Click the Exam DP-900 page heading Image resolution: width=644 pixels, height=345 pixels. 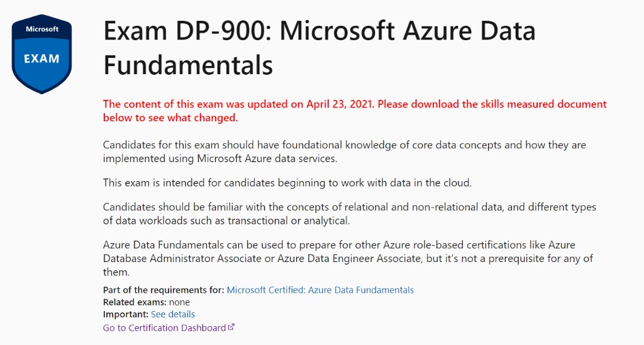coord(319,47)
